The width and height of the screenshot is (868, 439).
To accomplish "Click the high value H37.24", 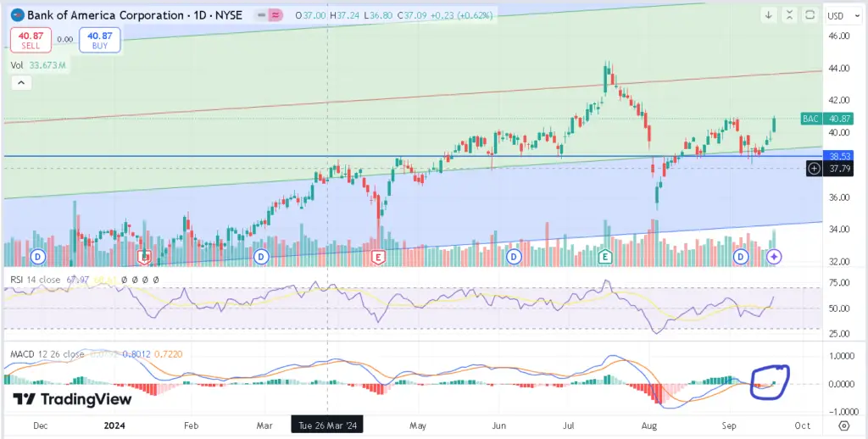I will [344, 15].
